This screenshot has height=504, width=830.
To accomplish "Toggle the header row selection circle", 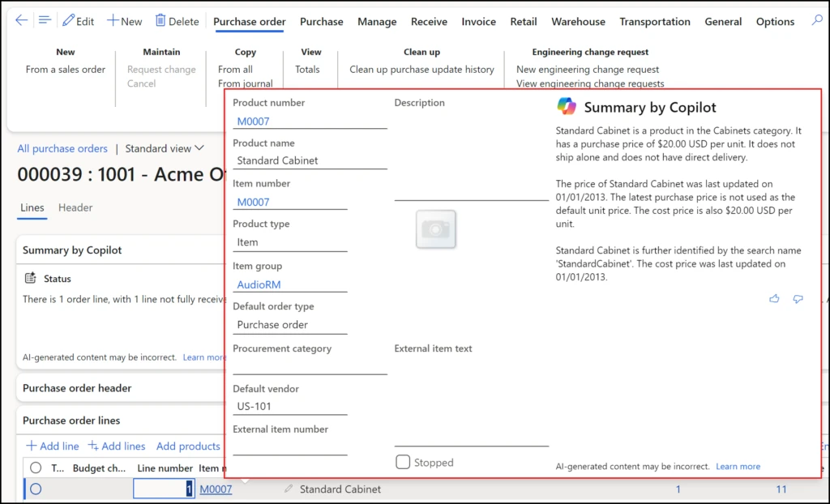I will click(x=36, y=468).
